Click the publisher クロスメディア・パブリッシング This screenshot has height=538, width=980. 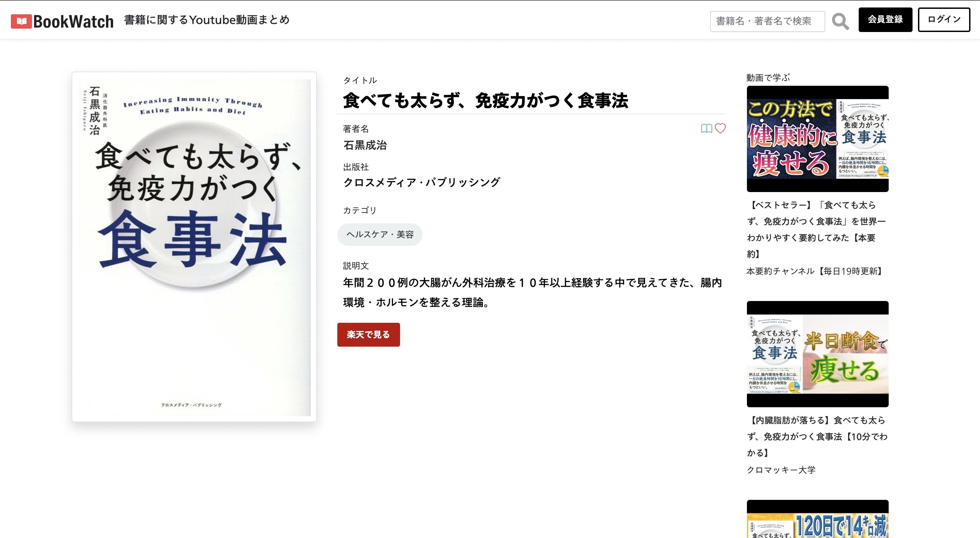pos(422,183)
